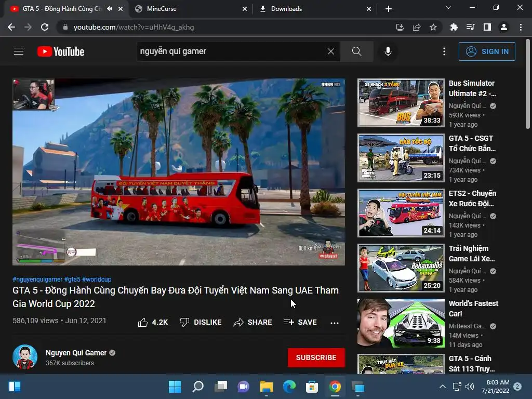Click the magnifier search button

pos(356,51)
